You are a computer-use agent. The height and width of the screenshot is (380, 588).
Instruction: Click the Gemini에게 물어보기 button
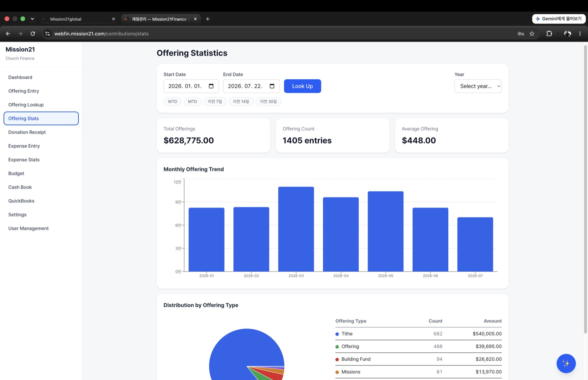(559, 19)
